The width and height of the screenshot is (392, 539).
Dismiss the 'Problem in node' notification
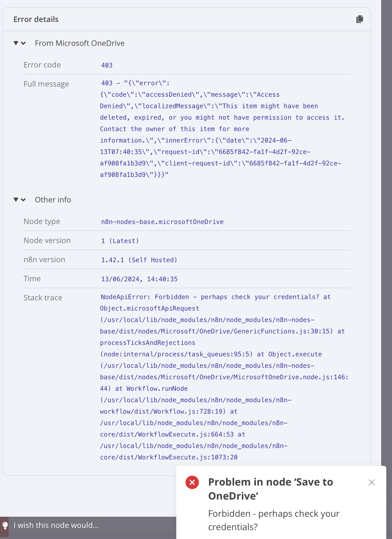click(371, 482)
